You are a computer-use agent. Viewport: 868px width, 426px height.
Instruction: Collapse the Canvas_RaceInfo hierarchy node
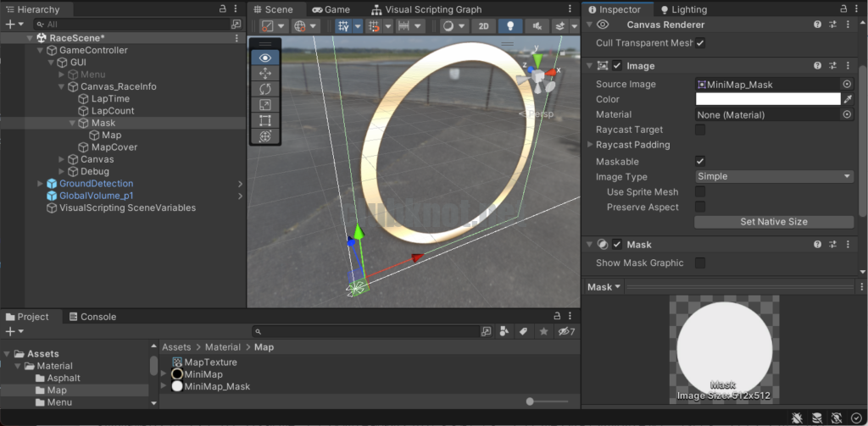tap(62, 86)
